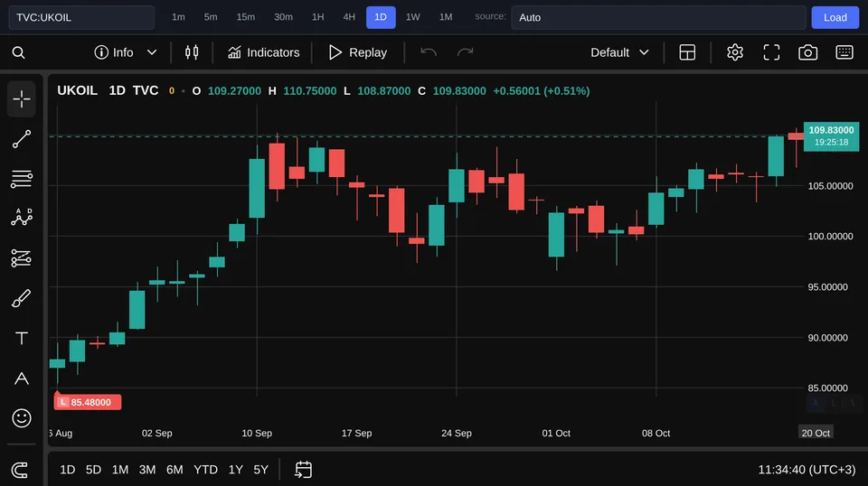Focus the TVC:UKOIL symbol field

pyautogui.click(x=81, y=17)
